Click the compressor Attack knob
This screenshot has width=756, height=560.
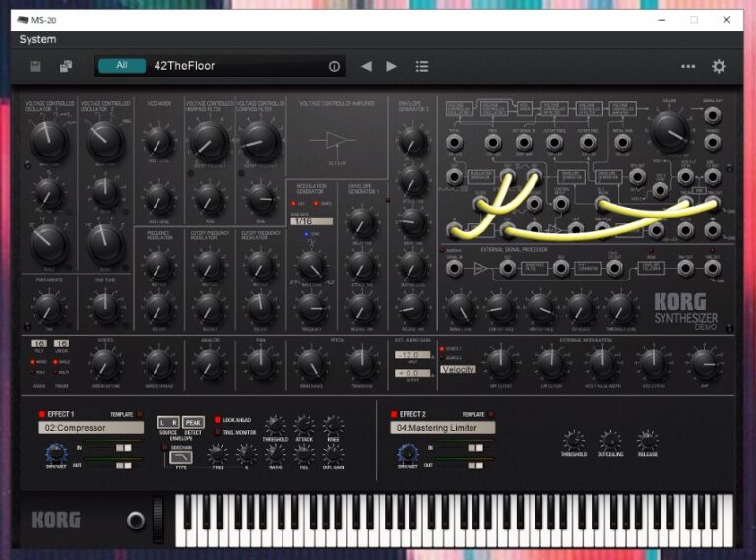tap(304, 425)
